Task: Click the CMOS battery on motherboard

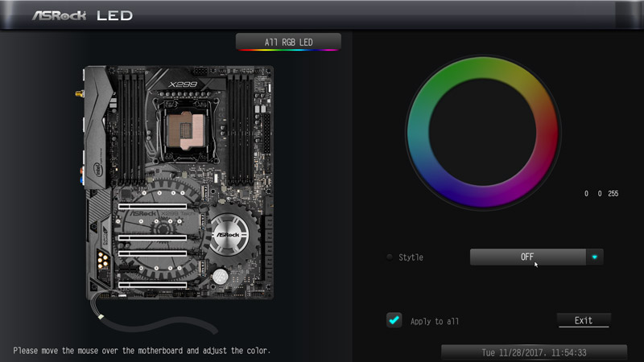Action: (x=220, y=276)
